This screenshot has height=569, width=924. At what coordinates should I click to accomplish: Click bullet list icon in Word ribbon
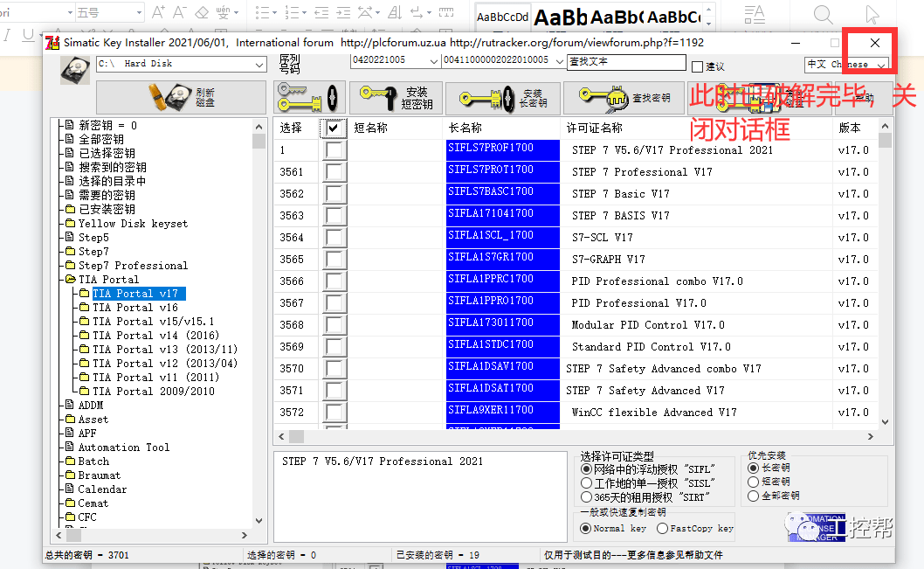(x=262, y=11)
